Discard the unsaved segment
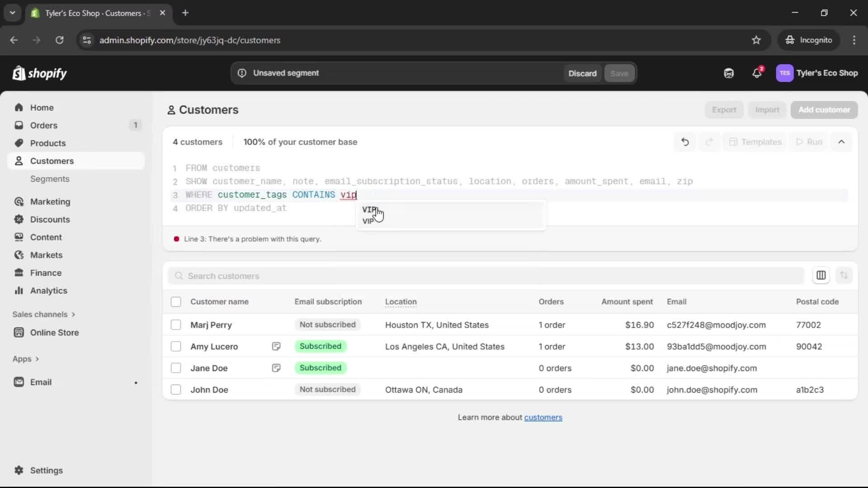This screenshot has height=488, width=868. coord(582,73)
